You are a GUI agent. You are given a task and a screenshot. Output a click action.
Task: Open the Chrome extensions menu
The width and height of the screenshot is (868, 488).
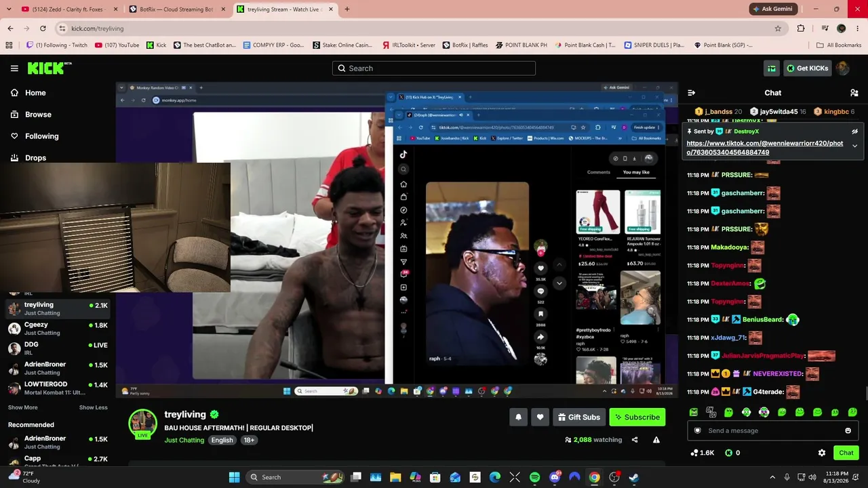pyautogui.click(x=801, y=28)
